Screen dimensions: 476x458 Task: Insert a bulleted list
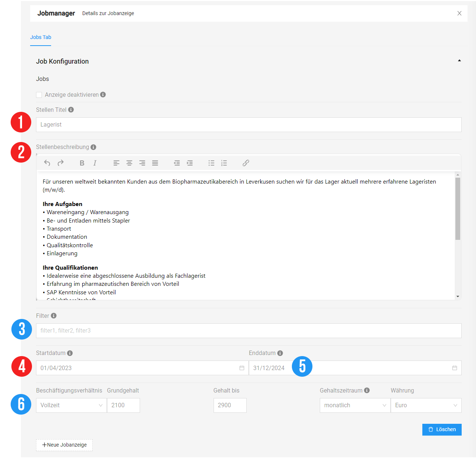(x=211, y=163)
